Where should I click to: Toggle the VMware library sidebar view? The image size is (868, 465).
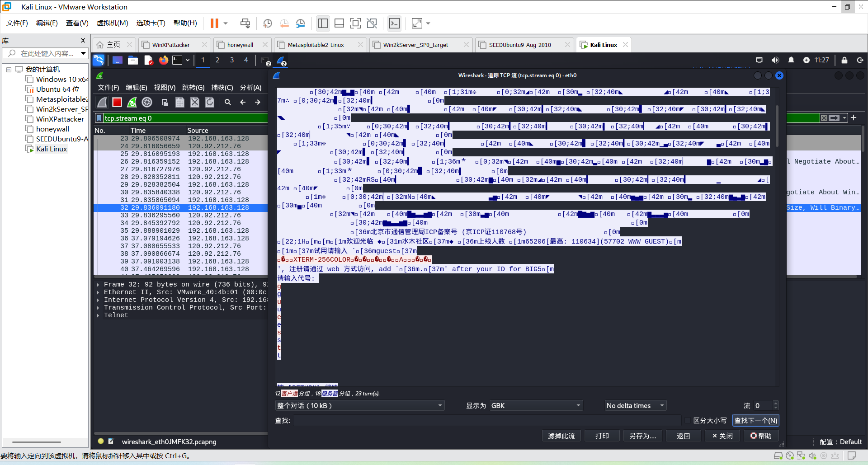(x=323, y=23)
